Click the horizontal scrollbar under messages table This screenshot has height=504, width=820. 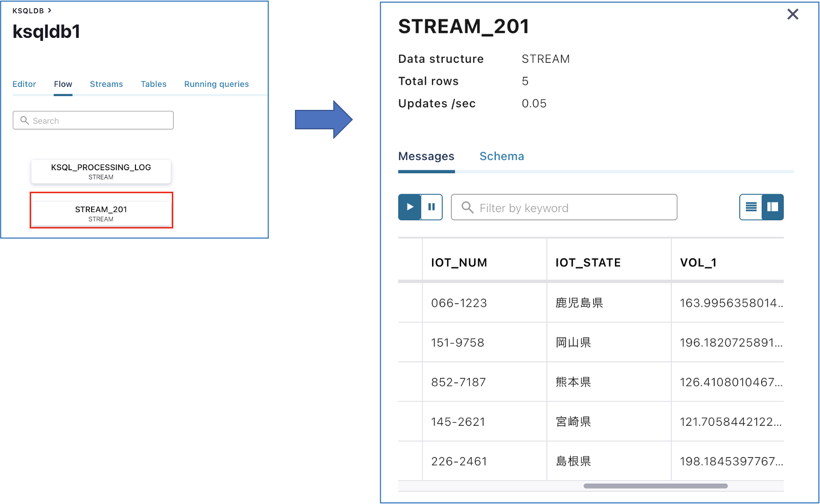pos(655,486)
